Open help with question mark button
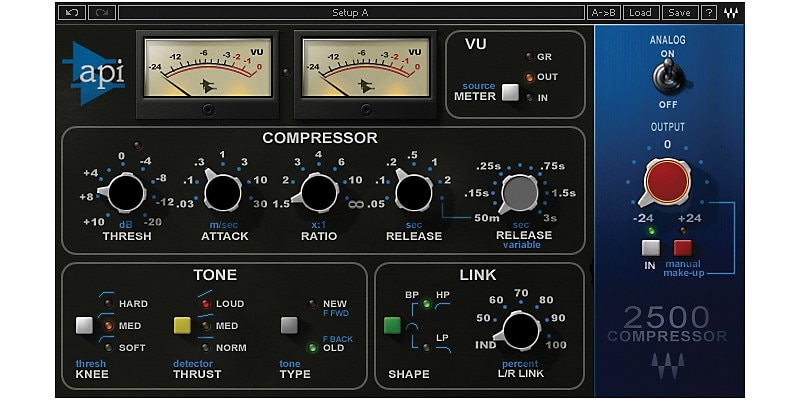Screen dimensions: 800x400 click(x=709, y=13)
